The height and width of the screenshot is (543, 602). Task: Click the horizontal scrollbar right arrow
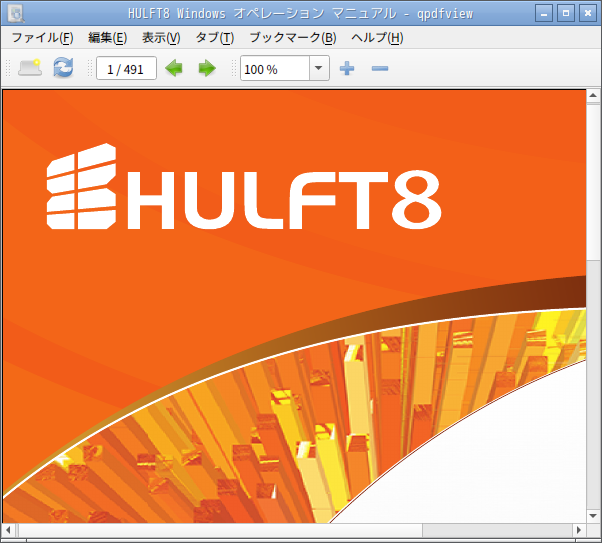(x=579, y=531)
